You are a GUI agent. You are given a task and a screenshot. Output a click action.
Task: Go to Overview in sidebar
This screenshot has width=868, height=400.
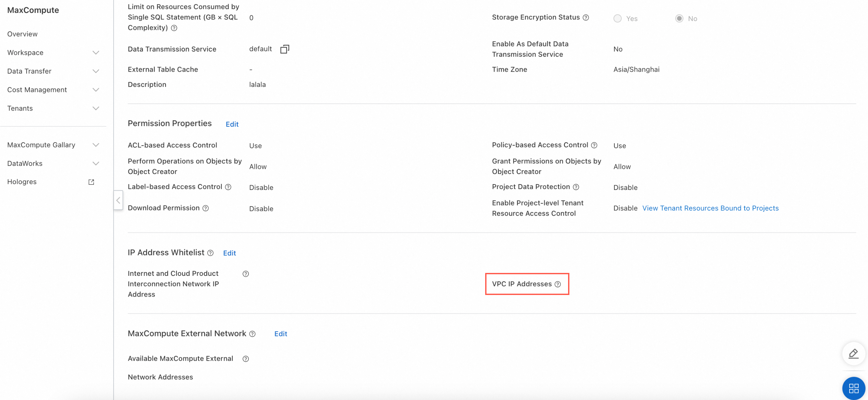pos(22,34)
